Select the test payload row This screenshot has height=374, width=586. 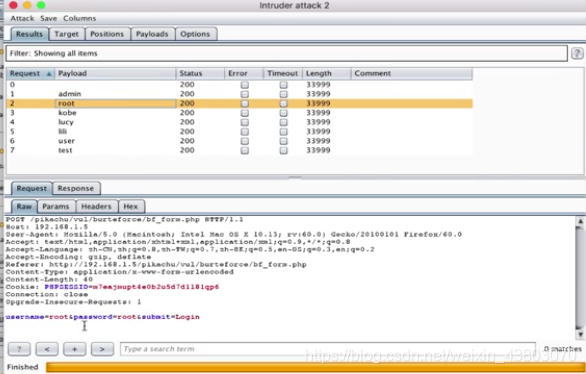tap(240, 150)
